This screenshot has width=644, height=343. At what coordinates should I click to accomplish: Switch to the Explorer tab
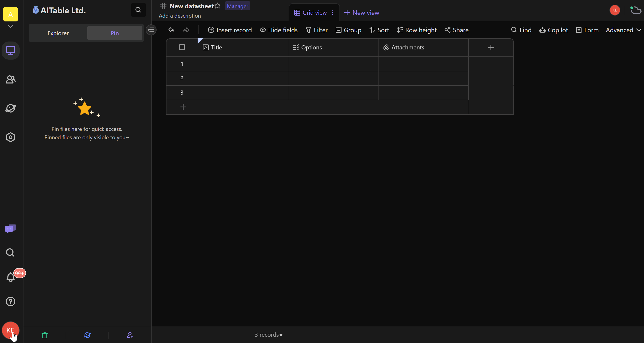(x=58, y=33)
